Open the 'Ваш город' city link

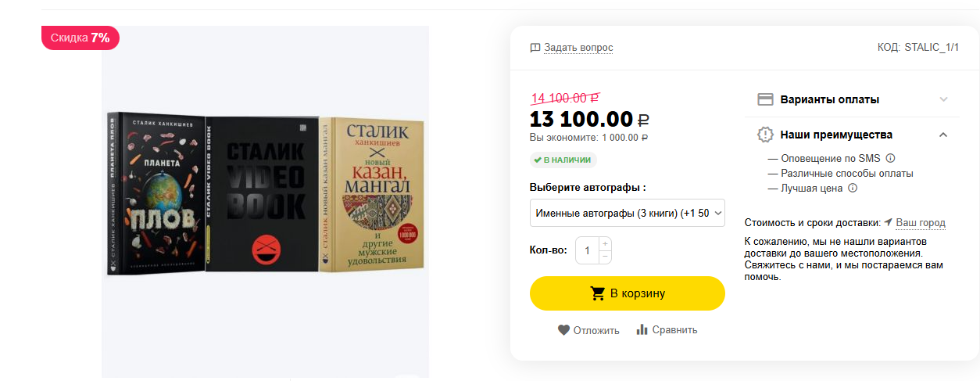[921, 222]
